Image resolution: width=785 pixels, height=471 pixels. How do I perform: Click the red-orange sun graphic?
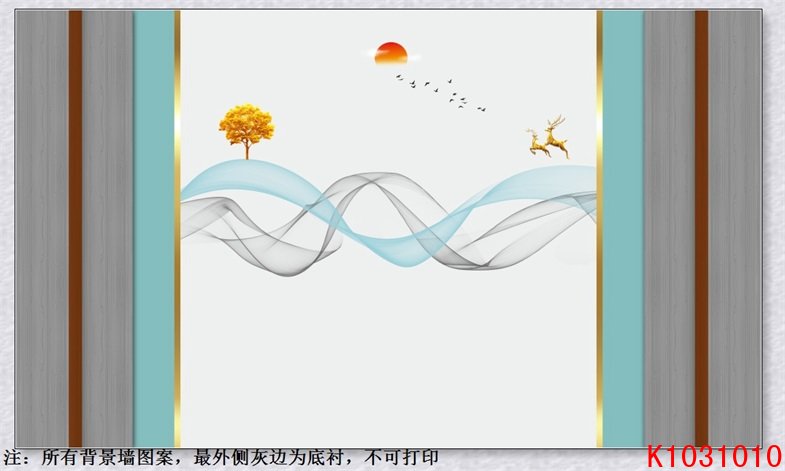point(391,53)
